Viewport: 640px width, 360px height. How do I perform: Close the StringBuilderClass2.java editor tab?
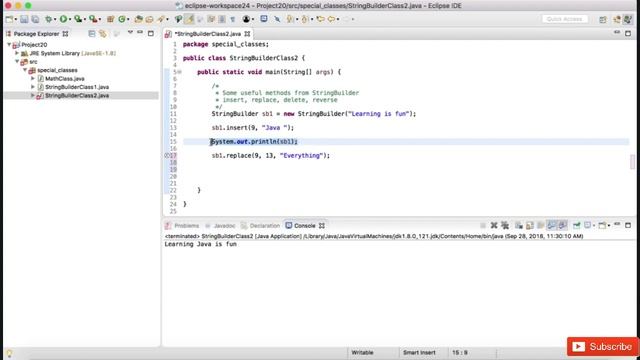point(247,34)
